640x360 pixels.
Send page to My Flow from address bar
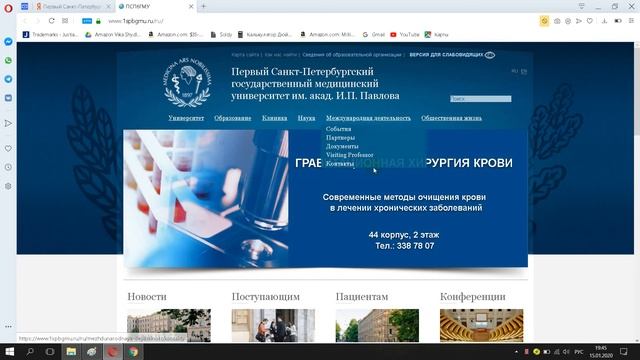click(579, 21)
